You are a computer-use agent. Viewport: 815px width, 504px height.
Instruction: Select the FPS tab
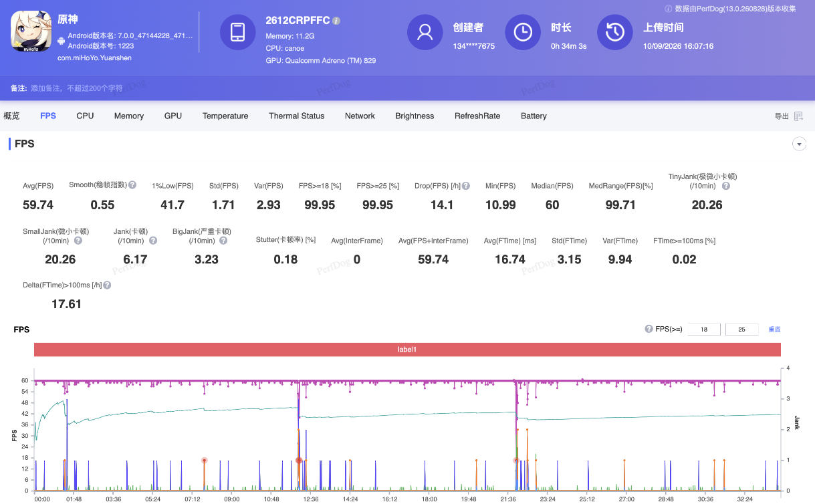[48, 116]
